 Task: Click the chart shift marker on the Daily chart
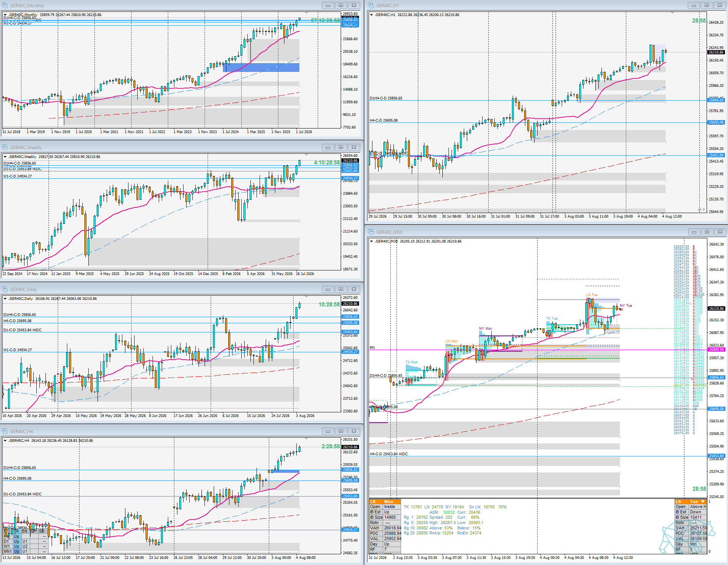coord(306,296)
